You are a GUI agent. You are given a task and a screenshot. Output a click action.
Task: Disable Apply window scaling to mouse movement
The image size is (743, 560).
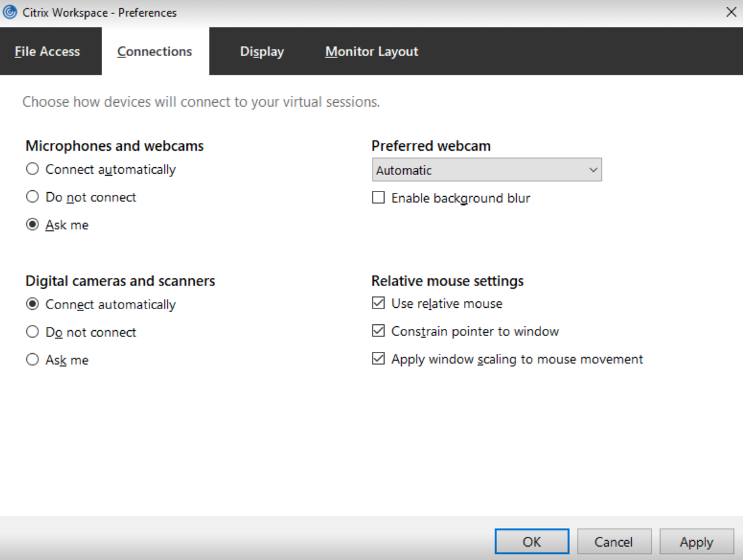[x=378, y=359]
